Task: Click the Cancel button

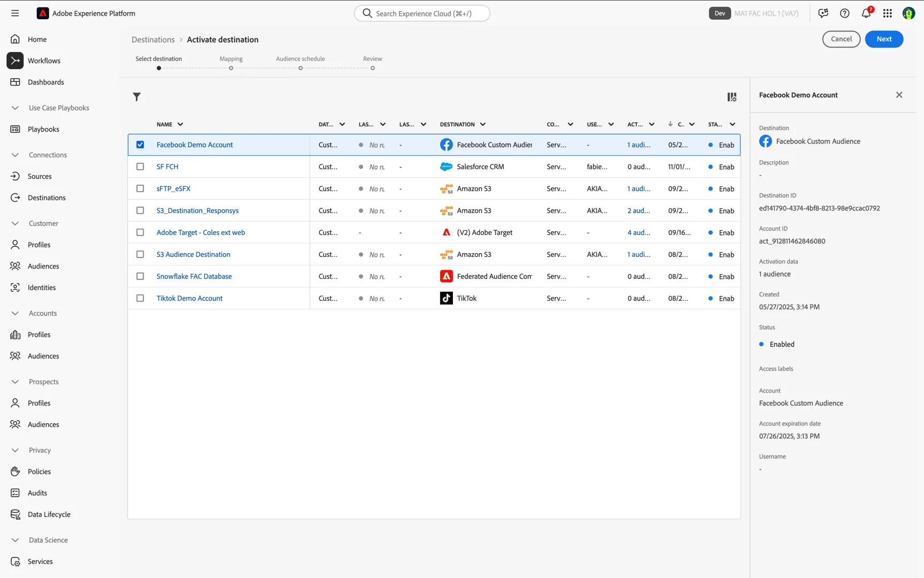Action: pyautogui.click(x=841, y=39)
